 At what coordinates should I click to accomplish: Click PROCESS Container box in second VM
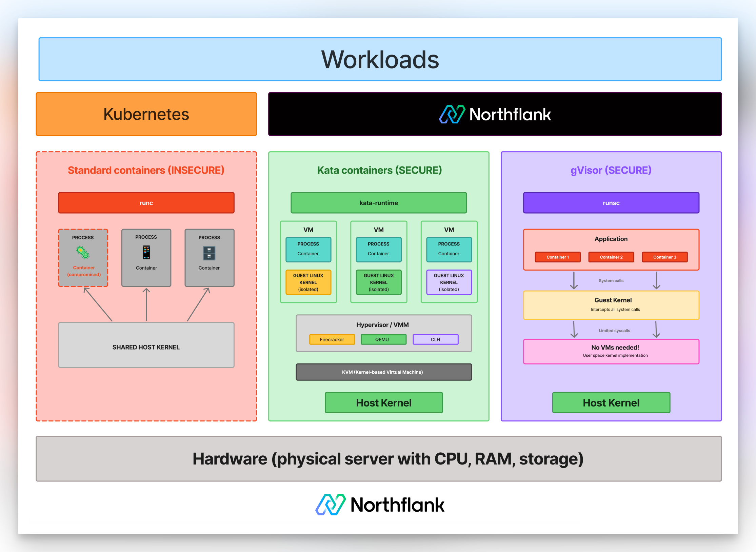379,250
